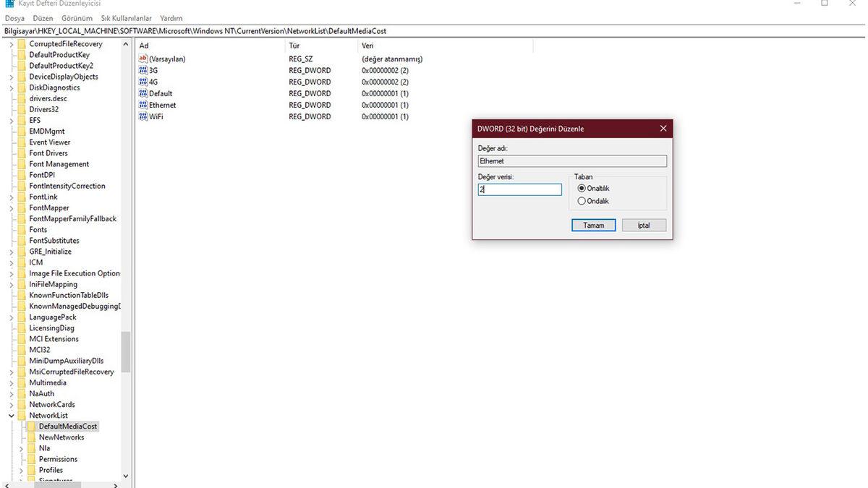Select the (Varsayılan) string value icon
Viewport: 868px width, 488px height.
(x=142, y=59)
